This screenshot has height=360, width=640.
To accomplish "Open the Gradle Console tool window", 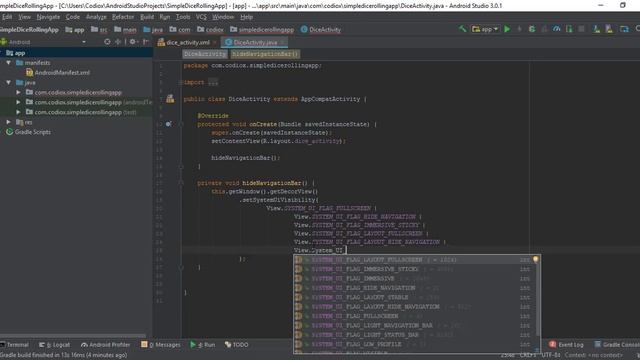I will (617, 345).
